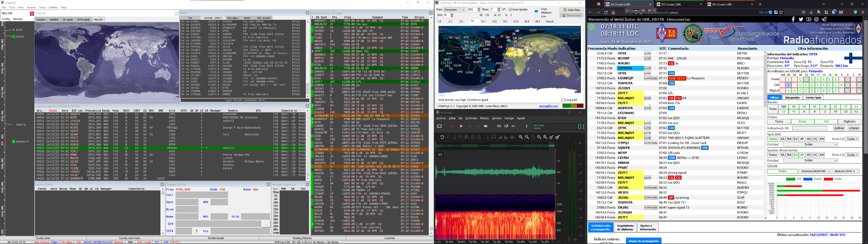868x244 pixels.
Task: Toggle Fonía mode filter
Action: coord(803,121)
